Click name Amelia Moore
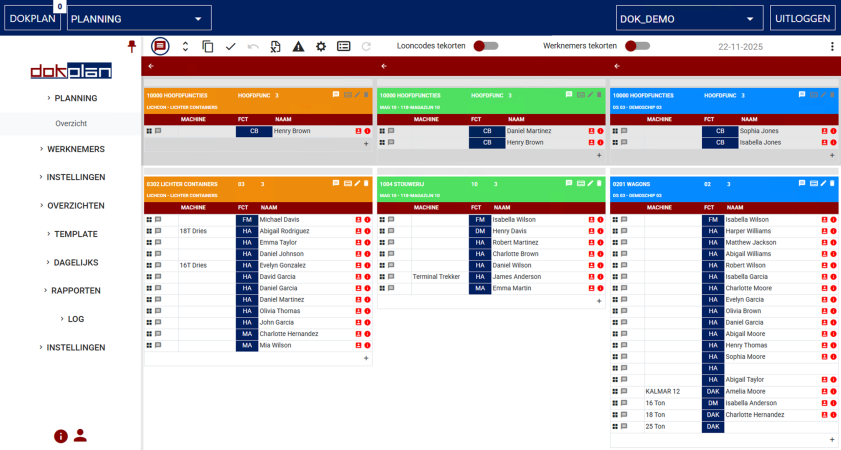 click(x=746, y=392)
